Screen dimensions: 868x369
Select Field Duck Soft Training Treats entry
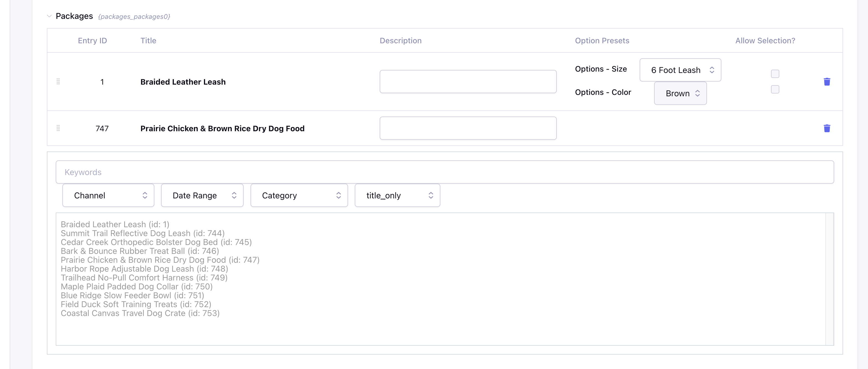pyautogui.click(x=136, y=304)
